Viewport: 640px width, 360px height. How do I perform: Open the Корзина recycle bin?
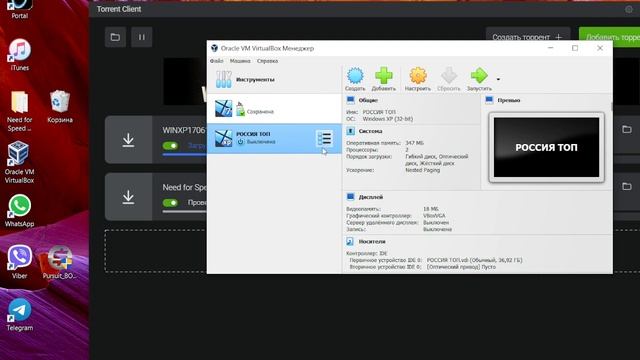click(x=60, y=107)
